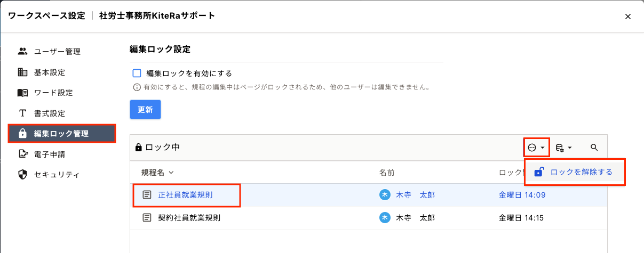The height and width of the screenshot is (253, 644).
Task: Click the ユーザー管理 people icon
Action: (x=22, y=52)
